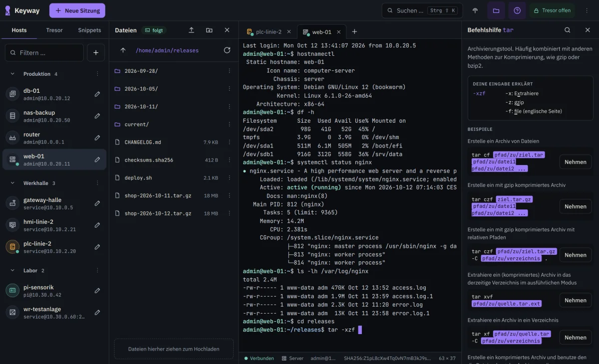Open the Produktion group options menu
The width and height of the screenshot is (599, 364).
coord(97,74)
